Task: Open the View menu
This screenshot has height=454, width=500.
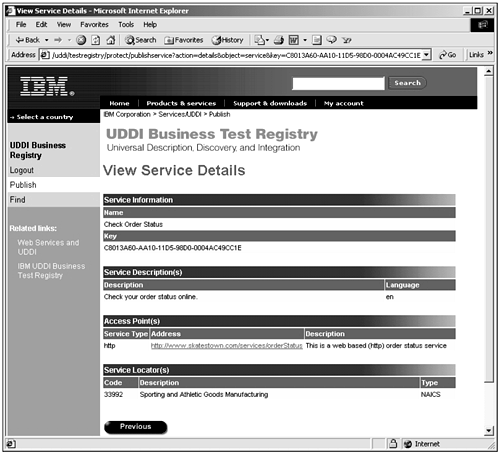Action: pos(64,25)
